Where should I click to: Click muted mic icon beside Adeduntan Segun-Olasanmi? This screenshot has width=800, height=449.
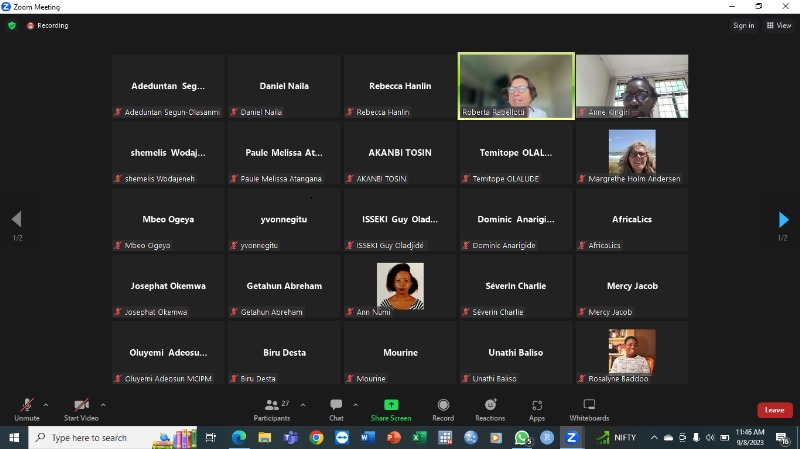(x=118, y=112)
